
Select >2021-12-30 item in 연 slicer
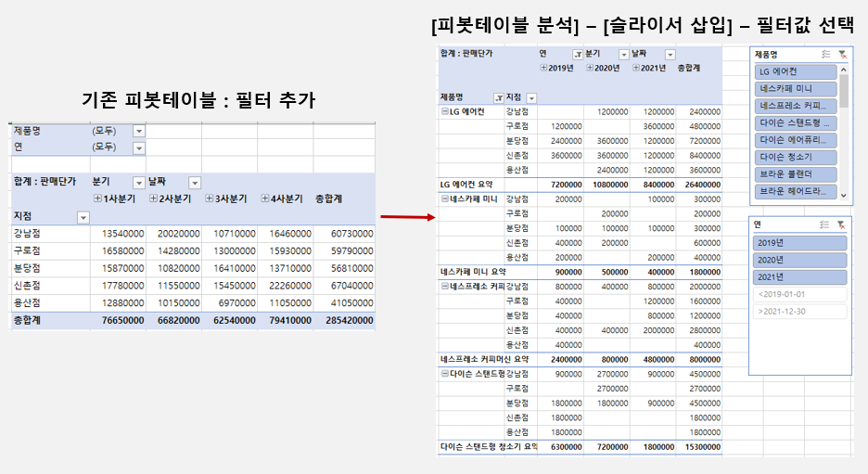click(x=800, y=311)
